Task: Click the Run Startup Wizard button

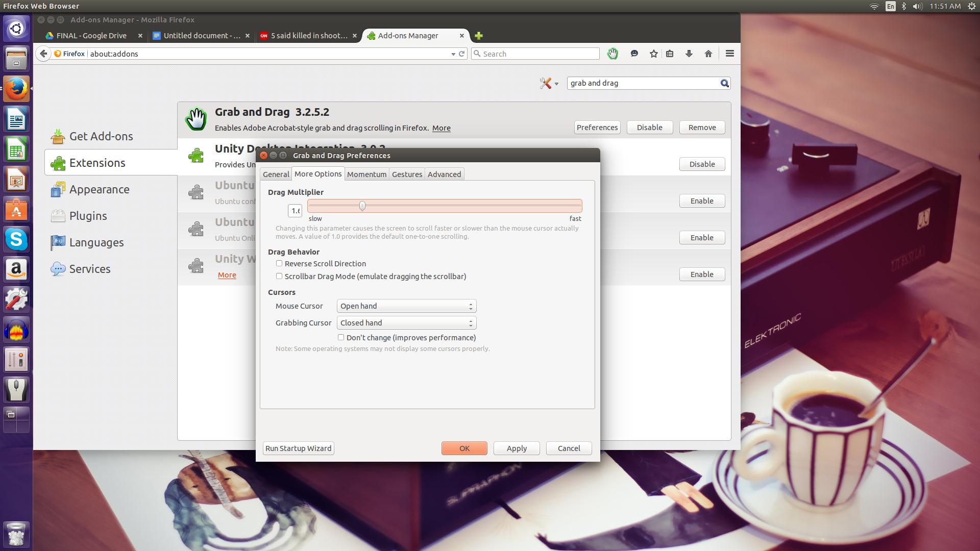Action: (x=298, y=448)
